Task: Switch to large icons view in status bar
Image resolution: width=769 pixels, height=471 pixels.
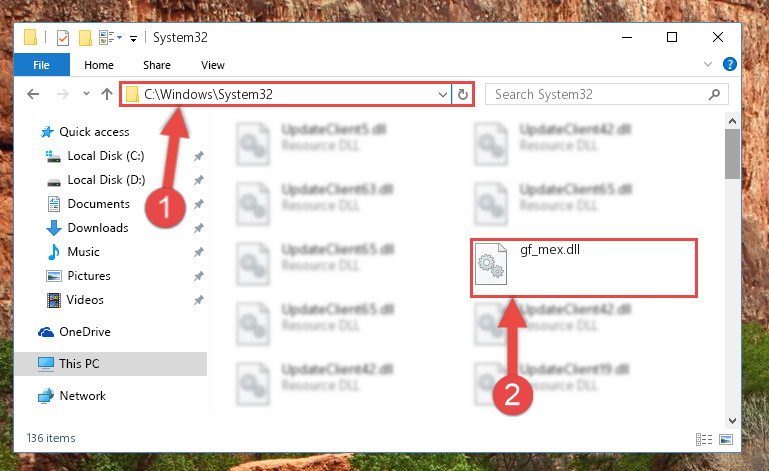Action: (x=726, y=439)
